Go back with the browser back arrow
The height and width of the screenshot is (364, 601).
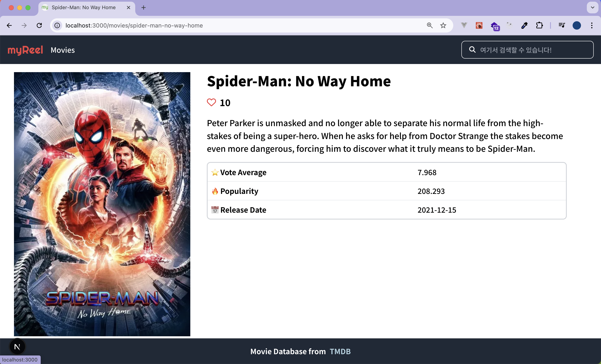click(9, 25)
